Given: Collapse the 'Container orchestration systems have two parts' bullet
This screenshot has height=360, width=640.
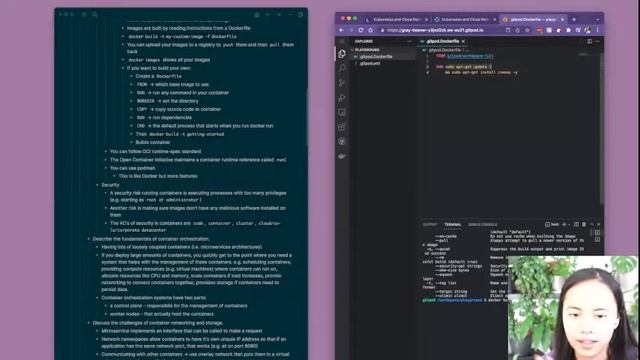Looking at the screenshot, I should 97,298.
